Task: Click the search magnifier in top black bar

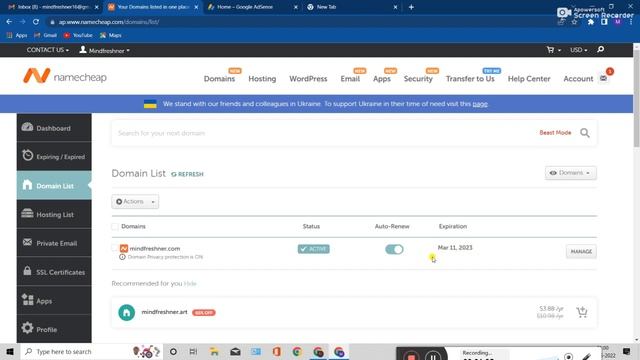Action: [x=600, y=49]
